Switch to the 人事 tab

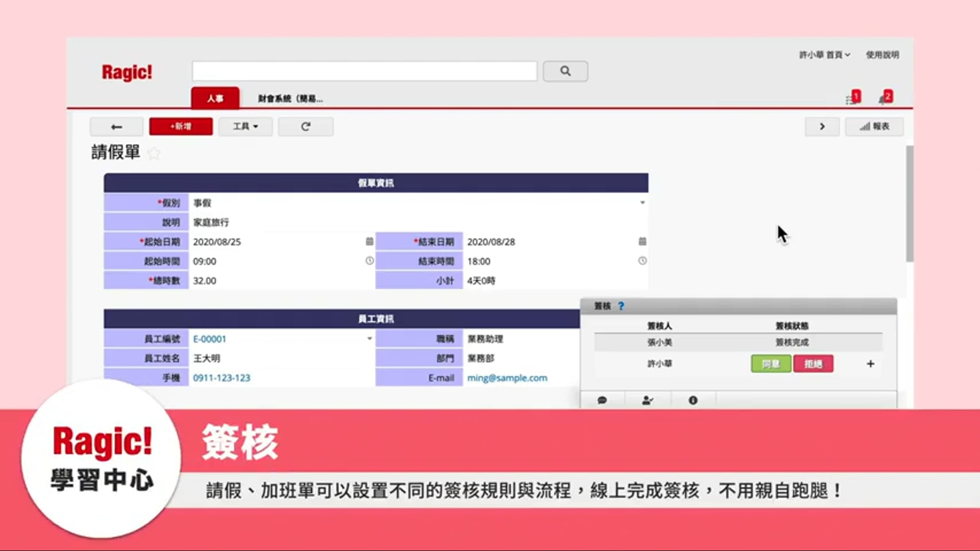(215, 98)
